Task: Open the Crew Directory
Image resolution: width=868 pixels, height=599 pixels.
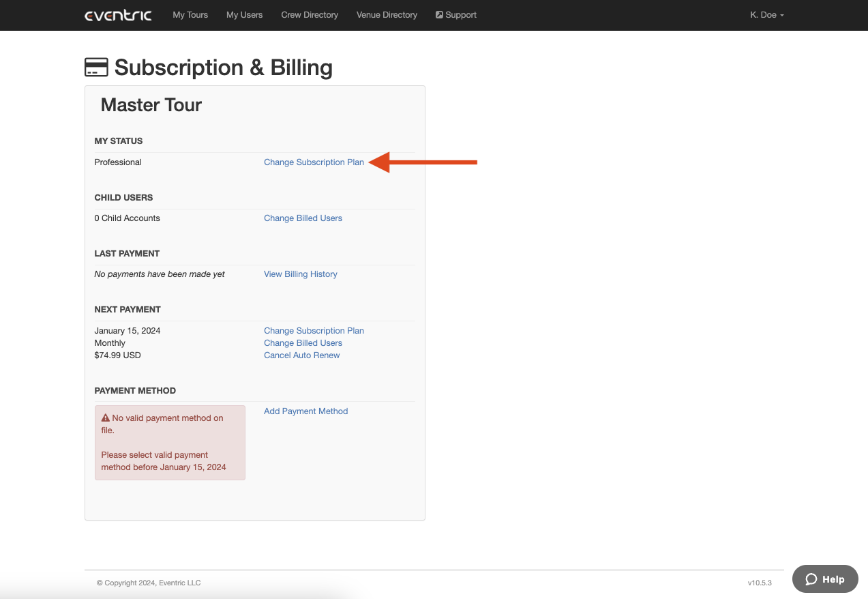Action: tap(310, 15)
